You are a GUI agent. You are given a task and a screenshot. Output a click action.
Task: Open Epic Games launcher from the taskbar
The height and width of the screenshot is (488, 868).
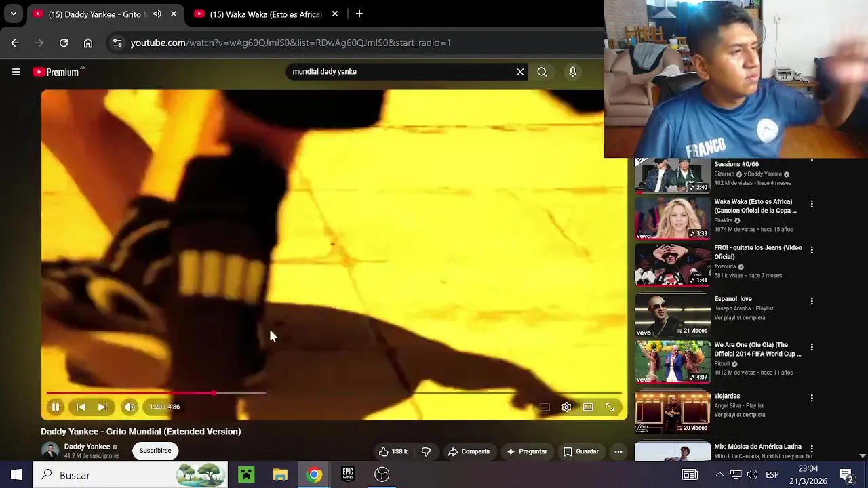coord(348,475)
